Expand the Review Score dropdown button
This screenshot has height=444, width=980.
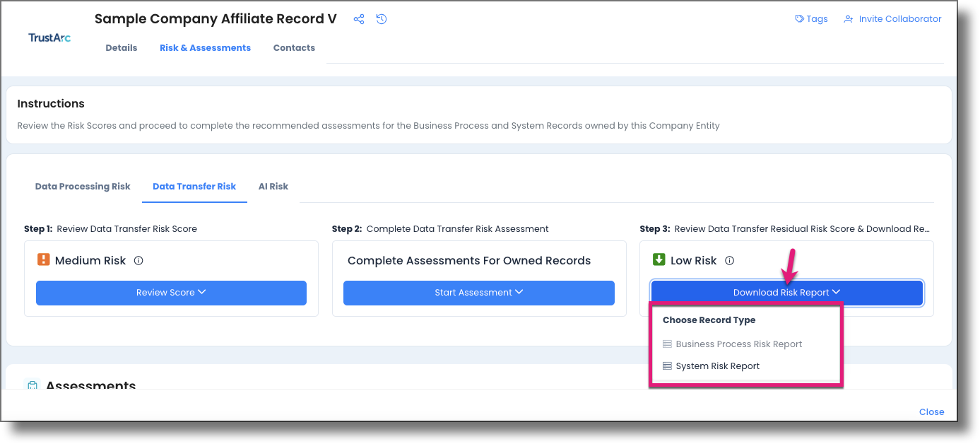[171, 293]
